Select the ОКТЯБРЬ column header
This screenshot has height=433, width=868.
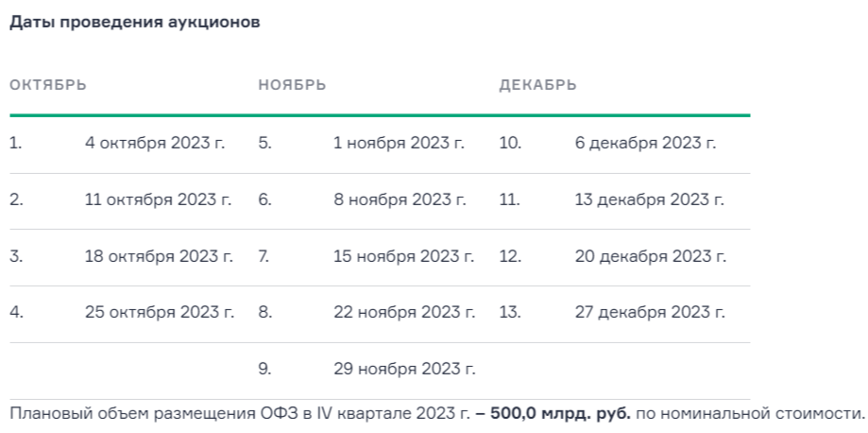pyautogui.click(x=48, y=85)
